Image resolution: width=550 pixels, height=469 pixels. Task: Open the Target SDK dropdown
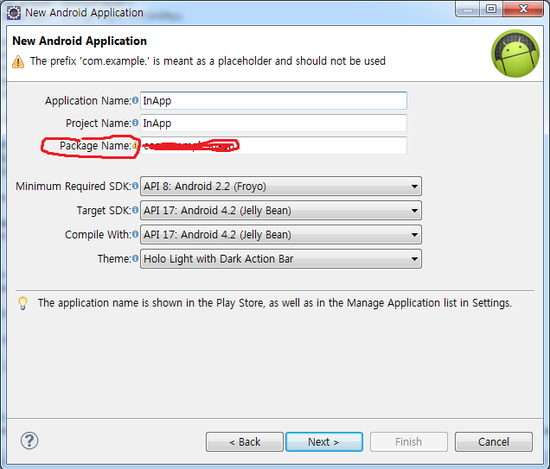pyautogui.click(x=281, y=210)
